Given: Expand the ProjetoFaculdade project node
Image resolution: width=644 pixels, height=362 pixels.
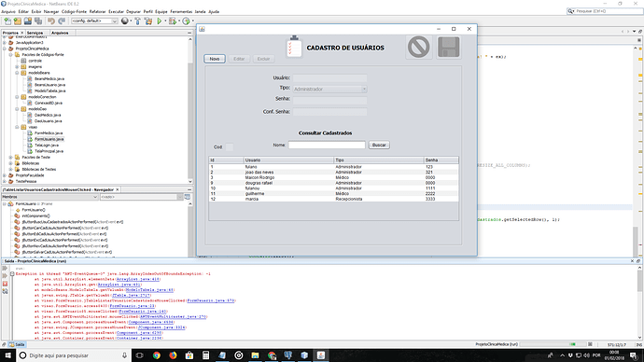Looking at the screenshot, I should (x=5, y=175).
